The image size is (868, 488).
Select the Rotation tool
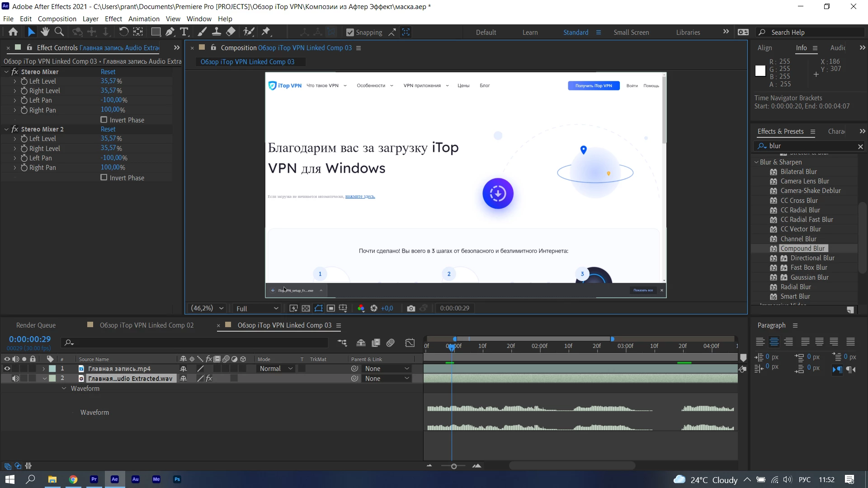[123, 32]
